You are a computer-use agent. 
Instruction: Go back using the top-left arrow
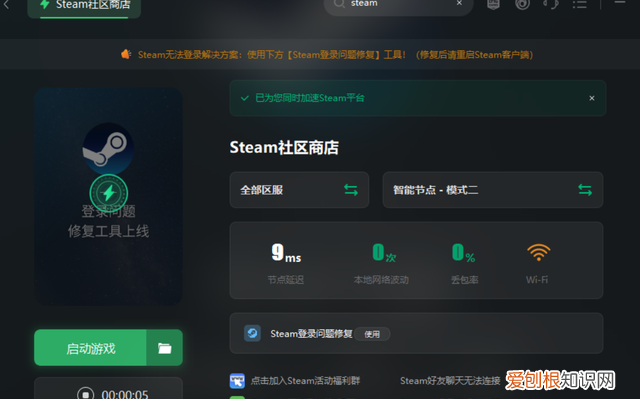[x=6, y=5]
